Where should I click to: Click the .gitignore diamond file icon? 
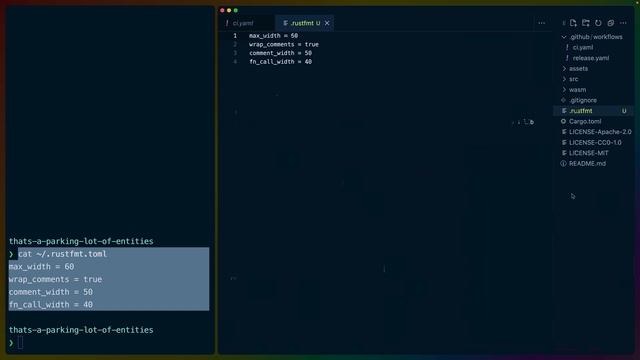563,100
